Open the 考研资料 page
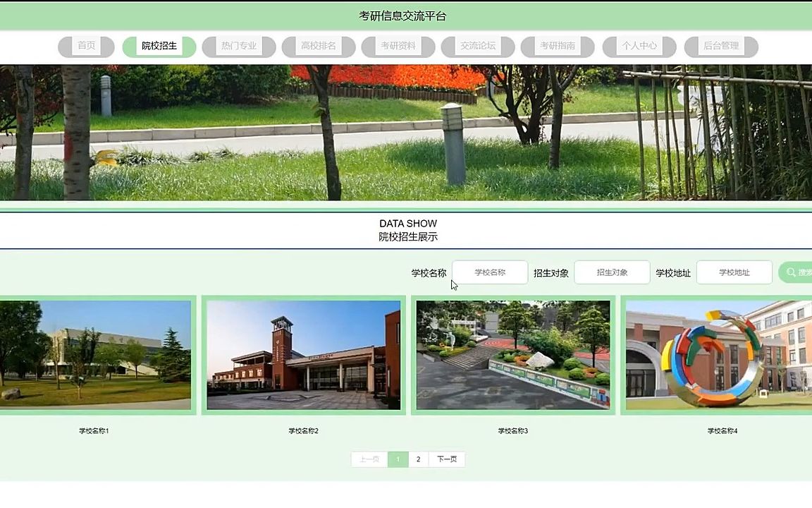The width and height of the screenshot is (812, 508). [x=398, y=47]
